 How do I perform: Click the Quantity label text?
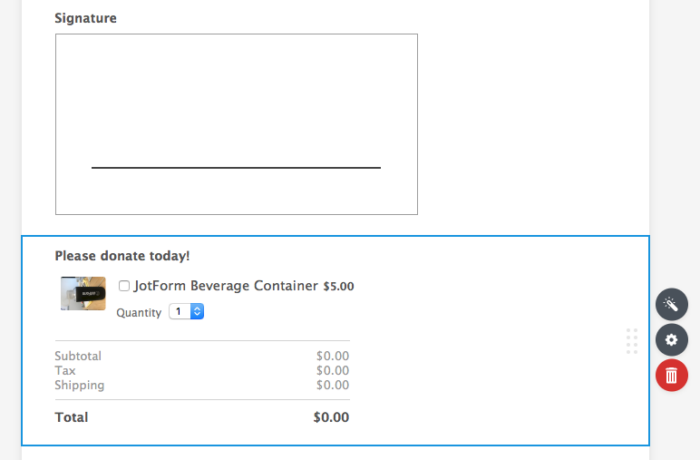click(139, 313)
